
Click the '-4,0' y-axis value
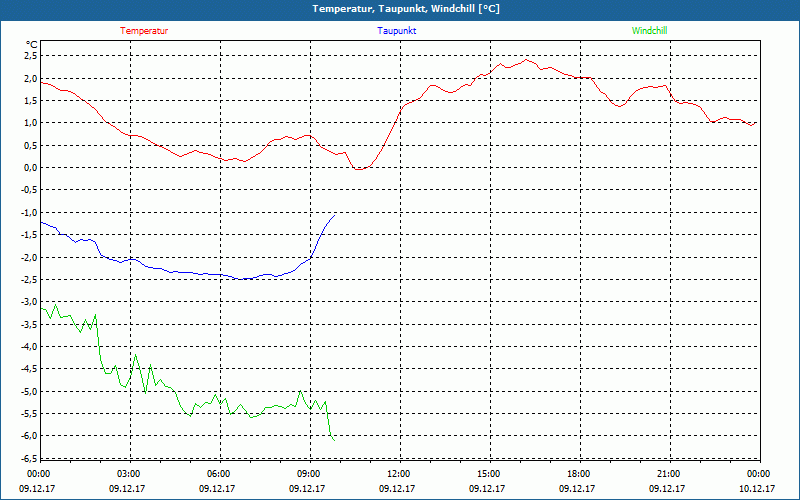[x=29, y=346]
